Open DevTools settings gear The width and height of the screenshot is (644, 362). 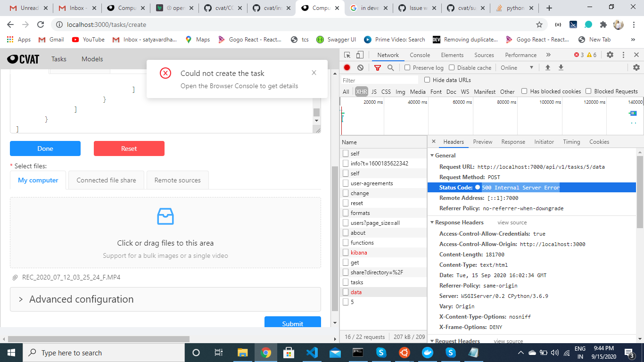coord(610,55)
